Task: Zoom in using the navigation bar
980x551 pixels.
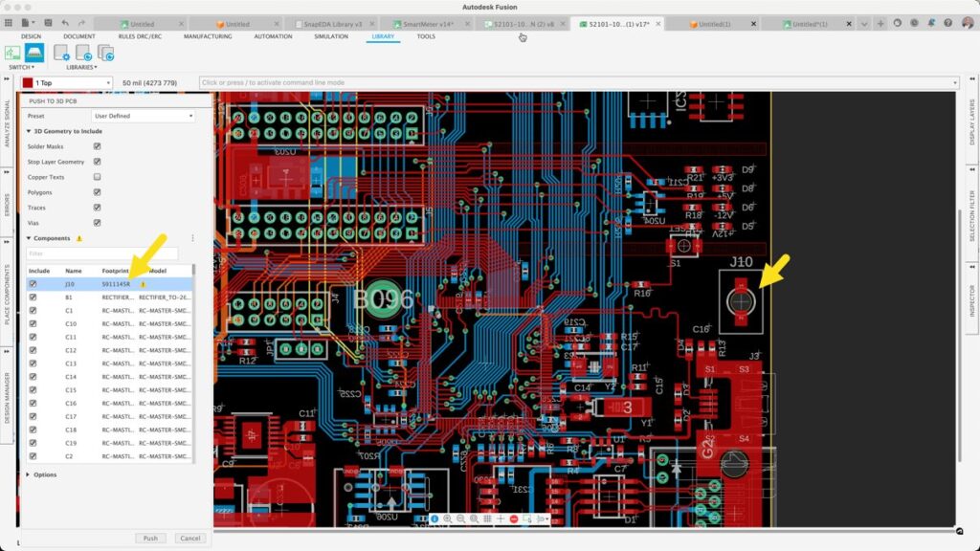Action: pyautogui.click(x=448, y=519)
